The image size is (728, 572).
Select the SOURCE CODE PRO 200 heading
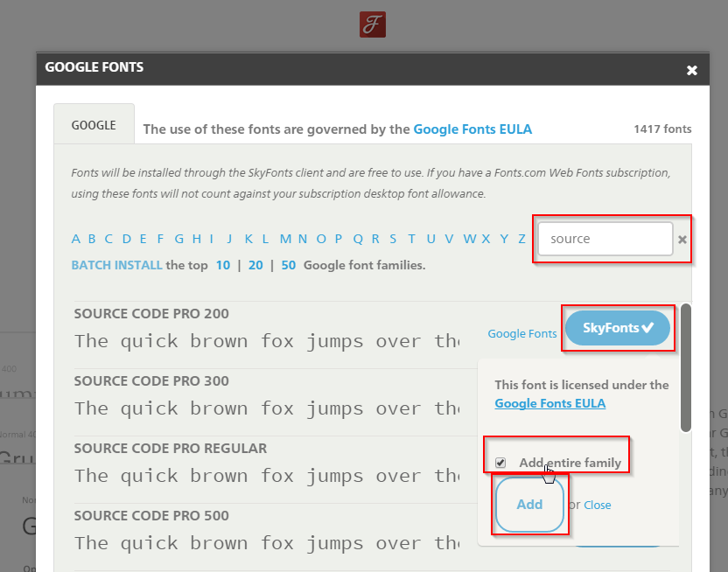(151, 314)
